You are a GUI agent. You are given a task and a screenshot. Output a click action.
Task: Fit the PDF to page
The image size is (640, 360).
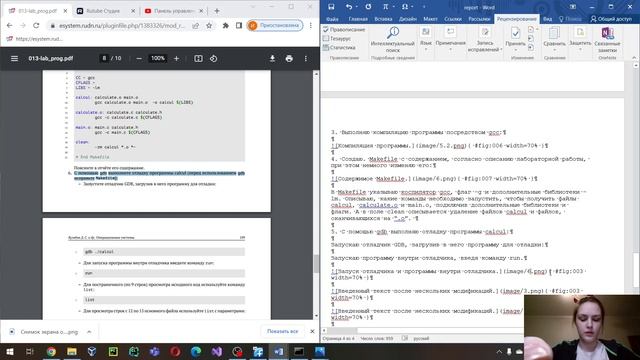click(x=198, y=58)
